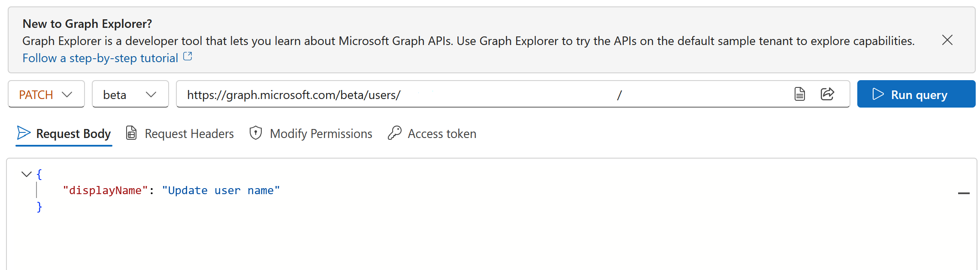Click the play triangle icon on Run query
The image size is (980, 270).
click(878, 94)
